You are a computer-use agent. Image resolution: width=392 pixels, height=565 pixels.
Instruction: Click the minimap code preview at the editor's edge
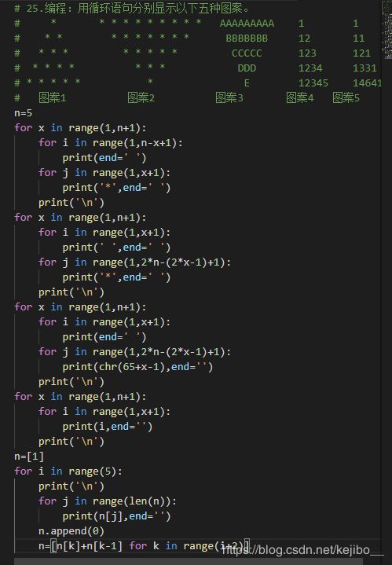click(x=387, y=31)
